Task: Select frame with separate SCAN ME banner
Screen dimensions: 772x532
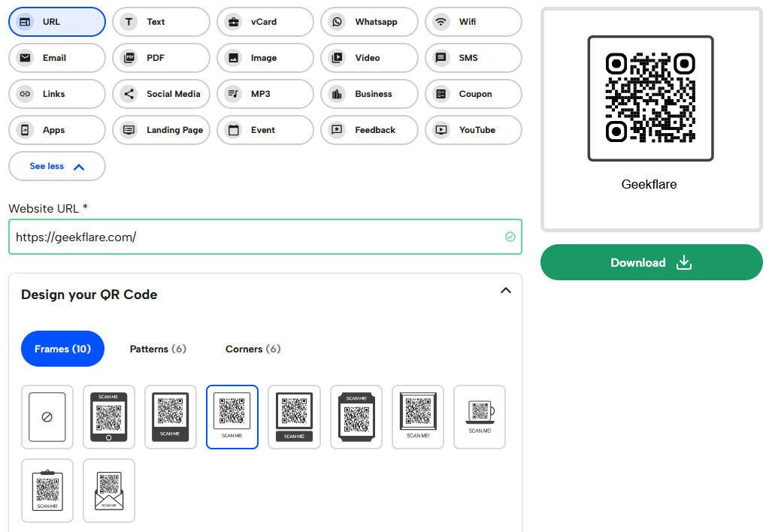Action: point(295,417)
